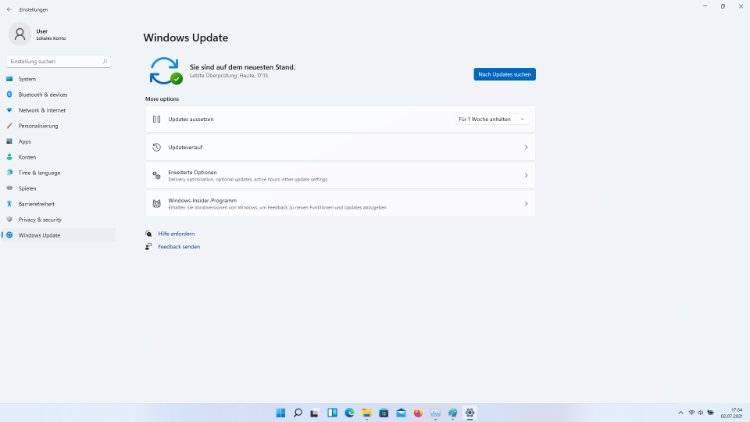750x422 pixels.
Task: Click Nach Updates suchen button
Action: 505,74
